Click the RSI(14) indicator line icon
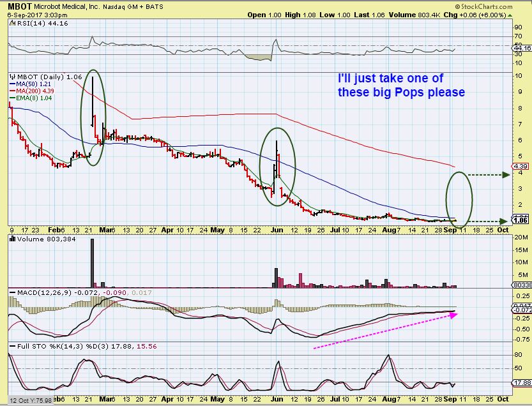The height and width of the screenshot is (406, 532). [x=12, y=23]
